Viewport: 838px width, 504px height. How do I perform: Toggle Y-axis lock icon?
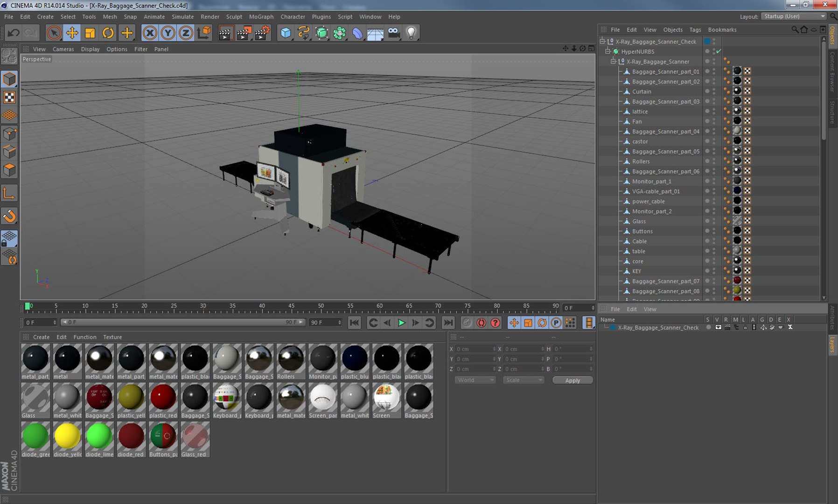click(x=168, y=33)
